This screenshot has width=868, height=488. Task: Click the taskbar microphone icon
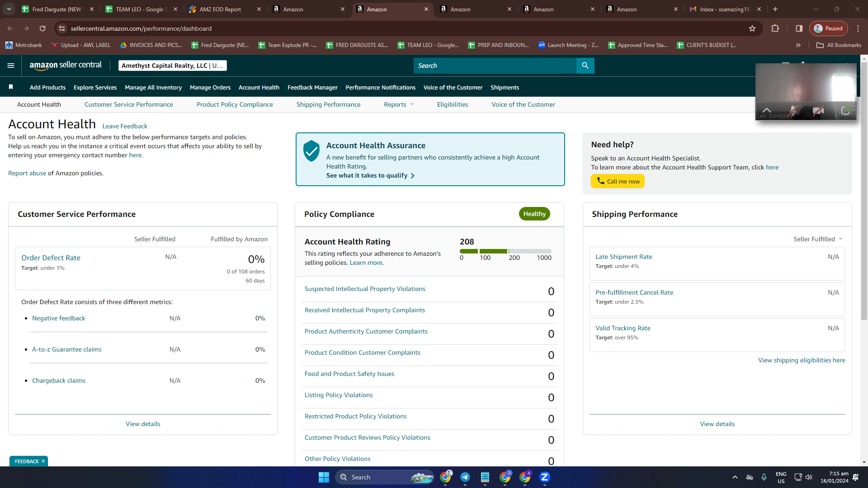pyautogui.click(x=764, y=477)
